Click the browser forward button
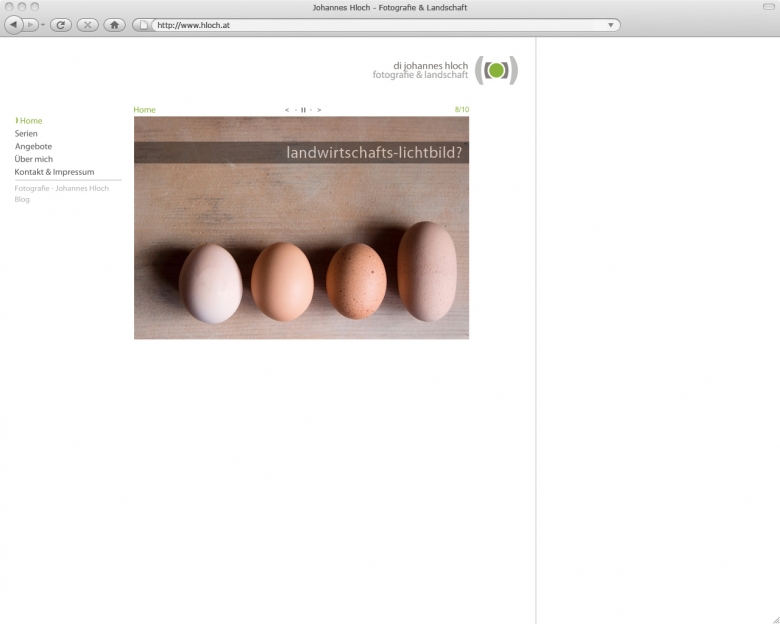780x624 pixels. (x=31, y=25)
